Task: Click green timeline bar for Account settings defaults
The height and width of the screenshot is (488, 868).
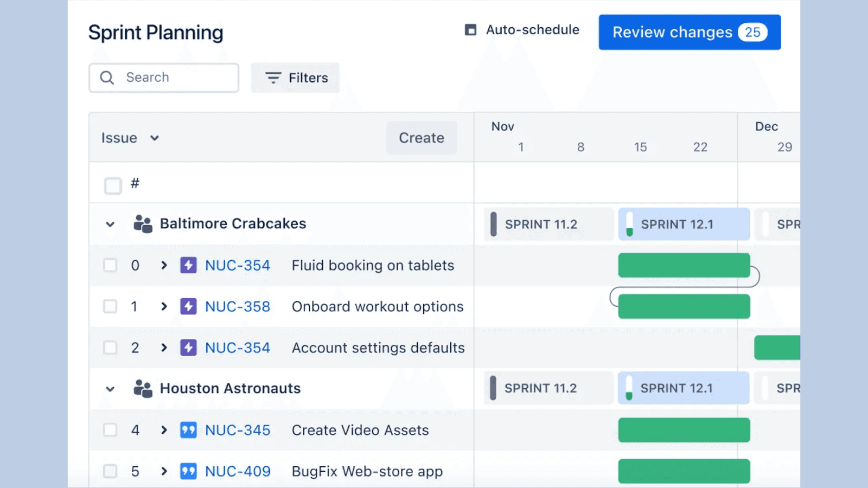Action: (x=777, y=348)
